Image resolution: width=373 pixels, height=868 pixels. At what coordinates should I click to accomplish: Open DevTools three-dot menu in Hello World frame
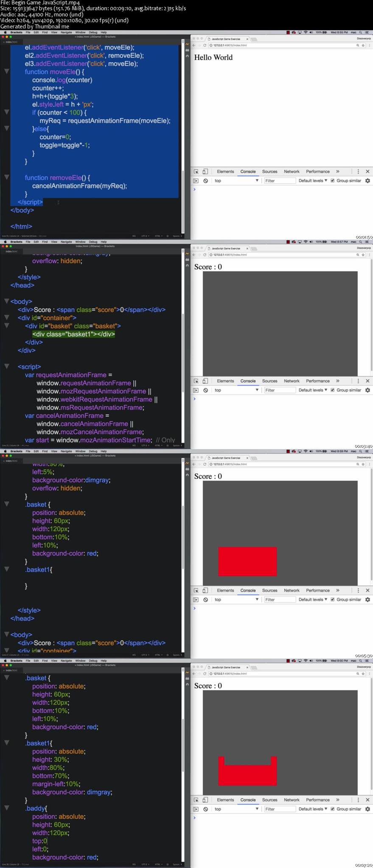click(358, 172)
